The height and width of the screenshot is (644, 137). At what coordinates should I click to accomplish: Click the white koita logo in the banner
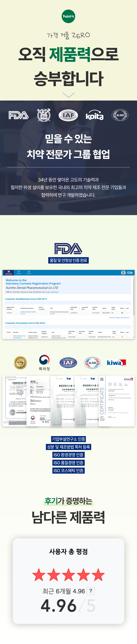click(x=94, y=115)
